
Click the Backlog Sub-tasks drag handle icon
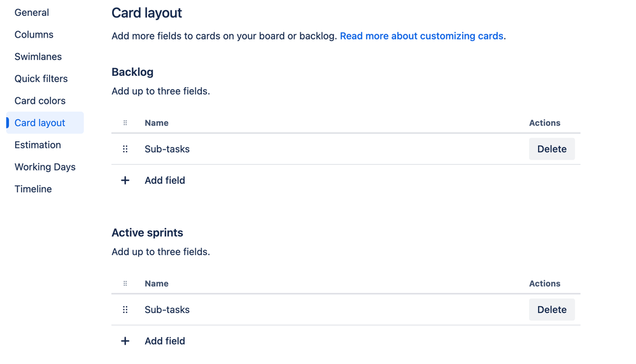125,149
